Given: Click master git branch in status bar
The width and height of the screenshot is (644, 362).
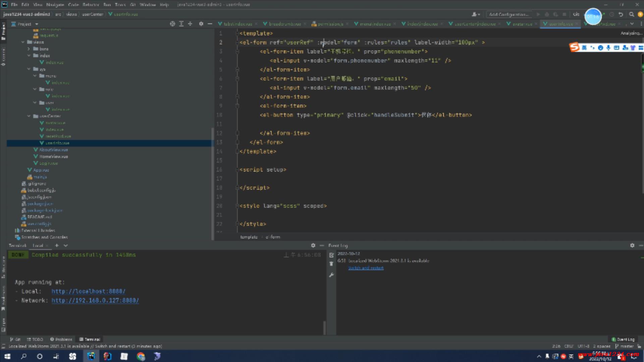Looking at the screenshot, I should click(x=625, y=346).
